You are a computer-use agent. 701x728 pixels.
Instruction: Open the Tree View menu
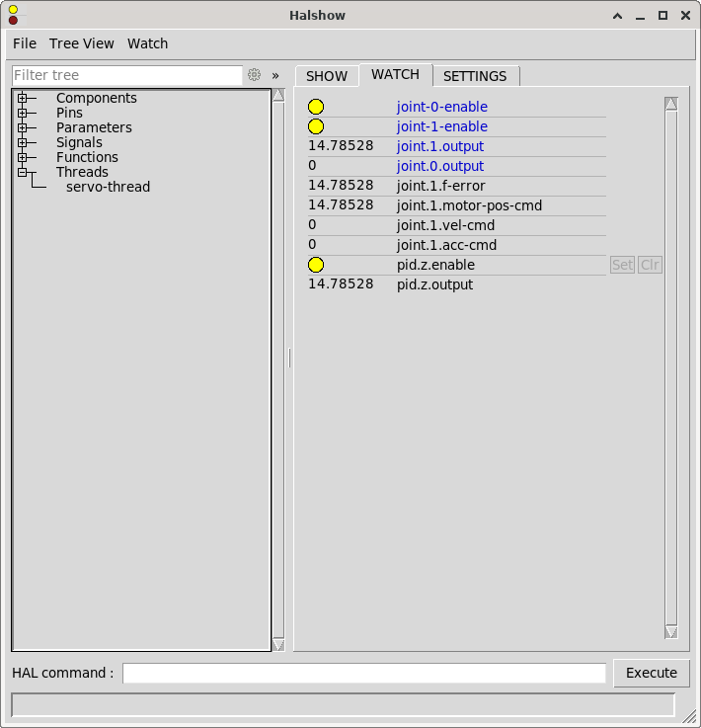point(82,43)
